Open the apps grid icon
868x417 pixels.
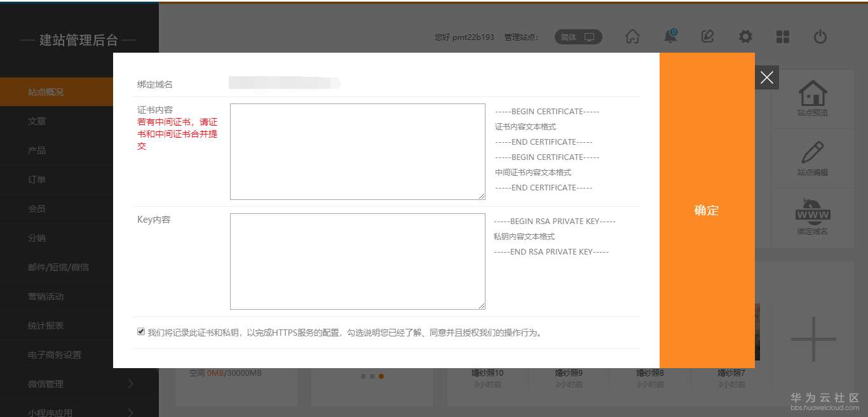point(782,36)
